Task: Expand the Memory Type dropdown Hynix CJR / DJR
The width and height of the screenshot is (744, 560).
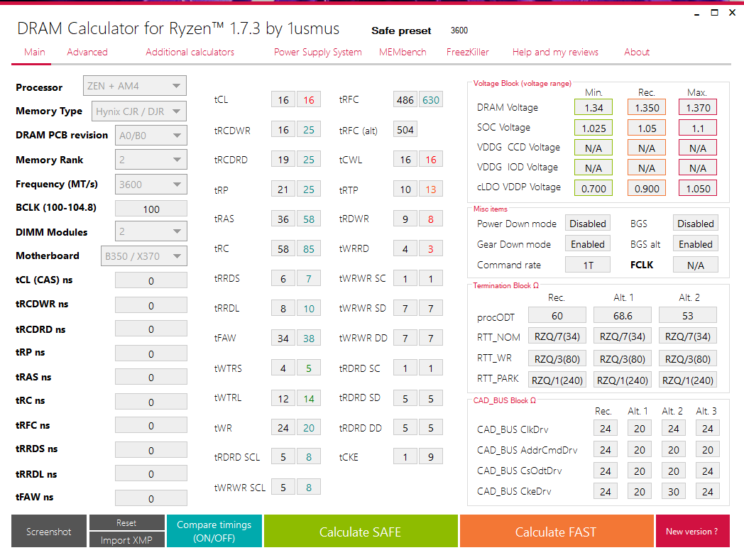Action: [138, 111]
